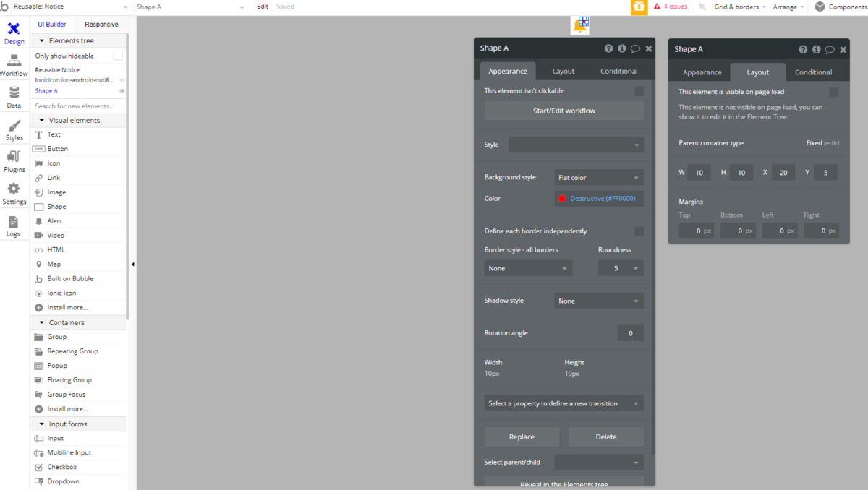The height and width of the screenshot is (490, 868).
Task: Open info in the Shape A panel showing Layout
Action: [x=816, y=49]
